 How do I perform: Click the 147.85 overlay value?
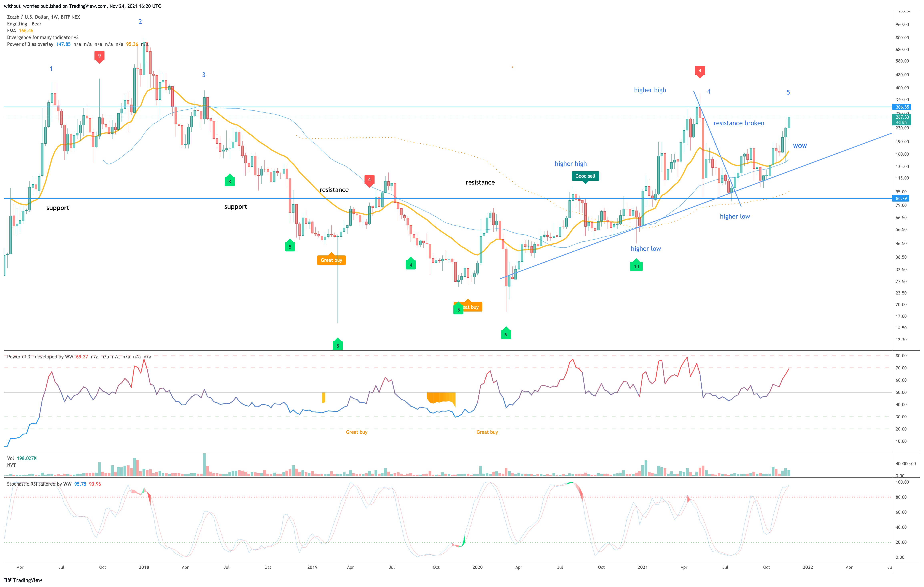click(63, 44)
